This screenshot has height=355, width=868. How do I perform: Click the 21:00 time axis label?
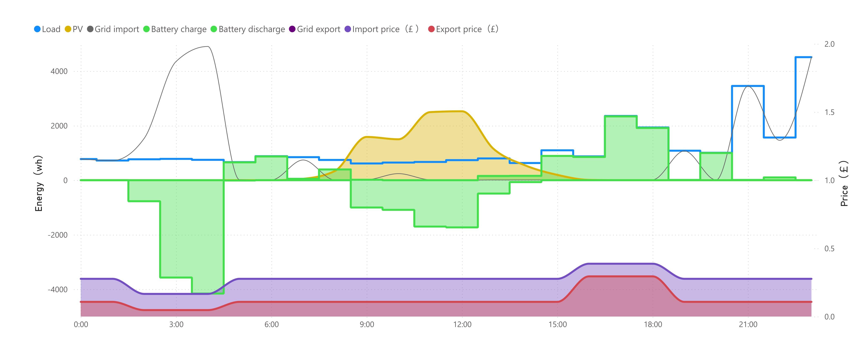(748, 325)
